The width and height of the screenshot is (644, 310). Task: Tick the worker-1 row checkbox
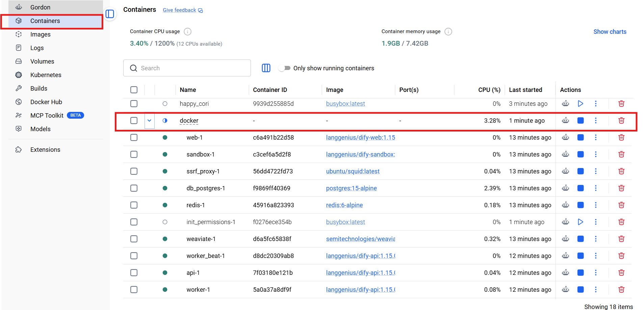coord(134,289)
